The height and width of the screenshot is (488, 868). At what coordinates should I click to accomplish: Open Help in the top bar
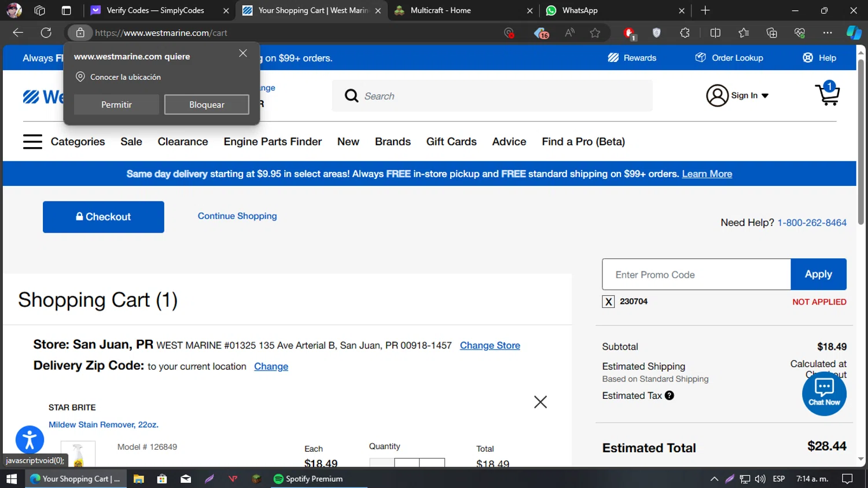pos(819,58)
